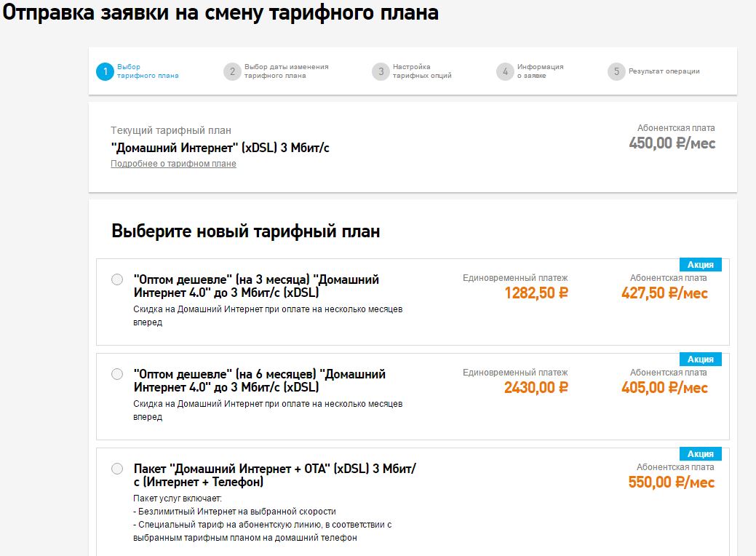Go to "Выбор тарифного плана" step
Viewport: 756px width, 556px height.
click(148, 71)
